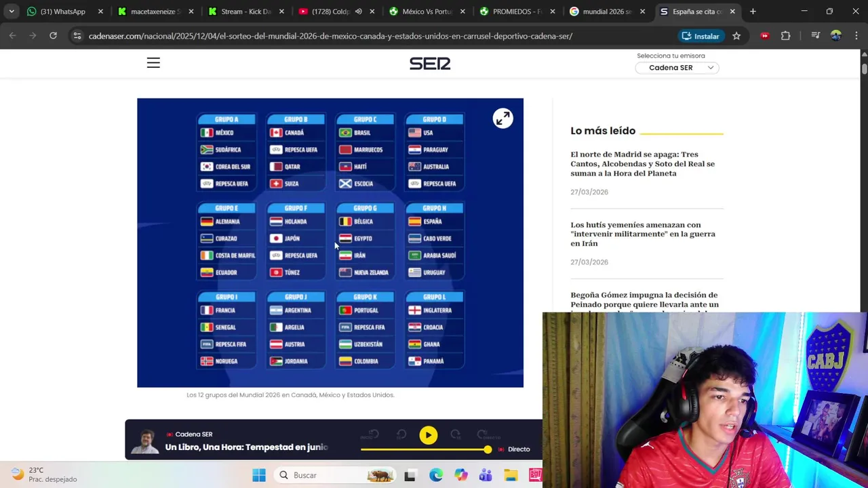The image size is (868, 488).
Task: Open the media control icon in the toolbar
Action: click(x=816, y=36)
